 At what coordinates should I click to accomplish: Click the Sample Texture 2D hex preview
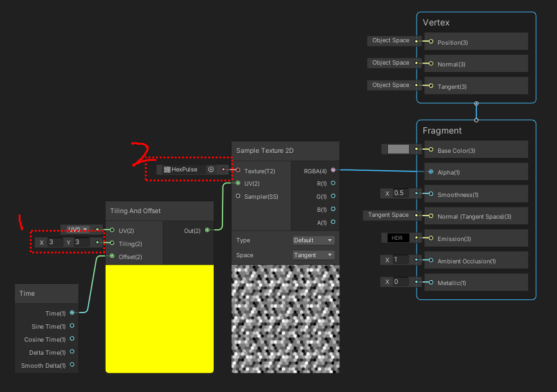(285, 319)
